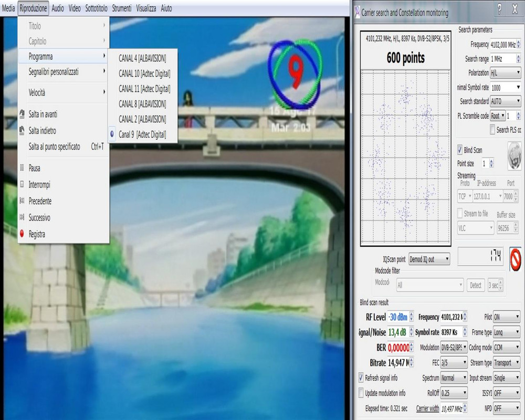Click the constellation IQ plot area
Viewport: 525px width, 420px height.
coord(405,156)
